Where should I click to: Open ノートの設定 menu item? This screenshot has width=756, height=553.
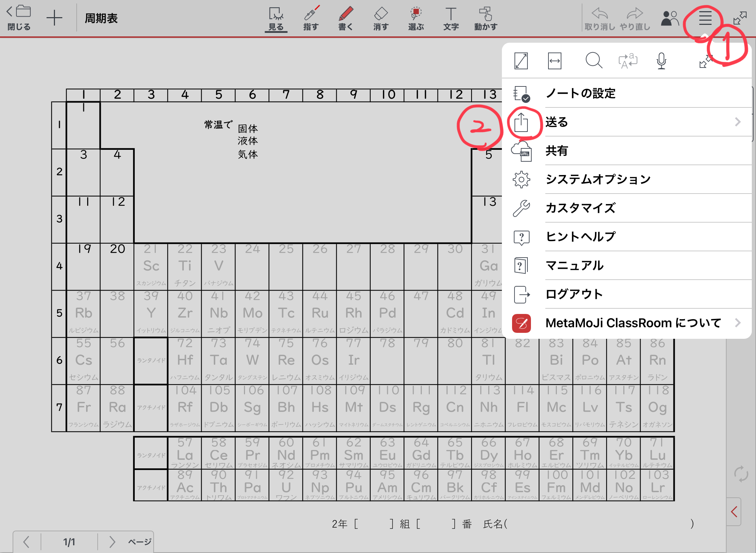click(581, 93)
